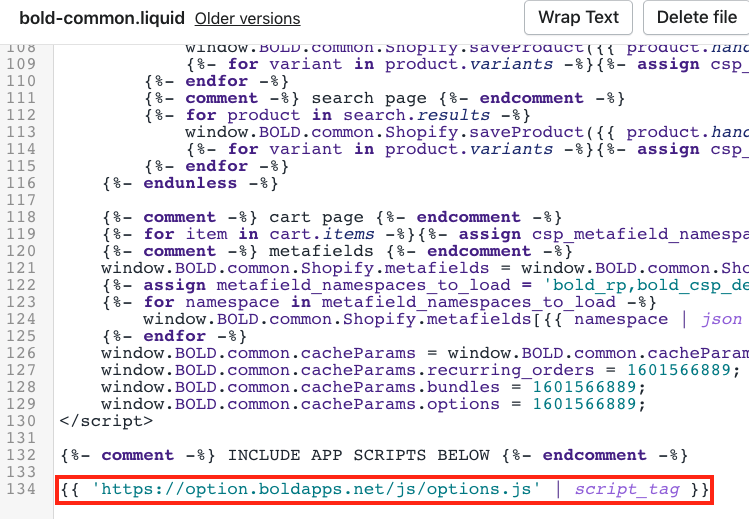749x519 pixels.
Task: Click the cacheParams.options line 129
Action: coord(373,404)
